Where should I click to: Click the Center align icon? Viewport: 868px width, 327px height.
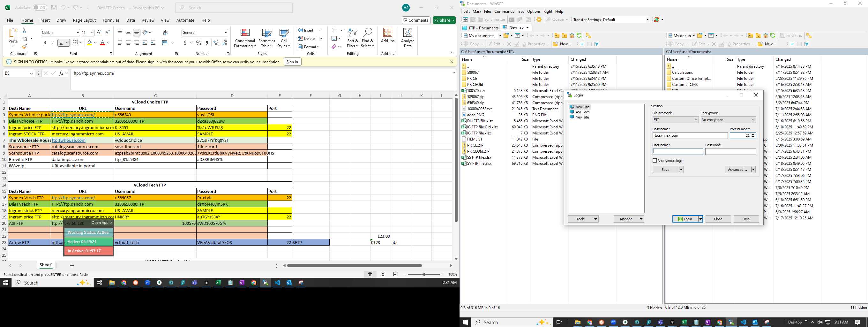[x=128, y=43]
